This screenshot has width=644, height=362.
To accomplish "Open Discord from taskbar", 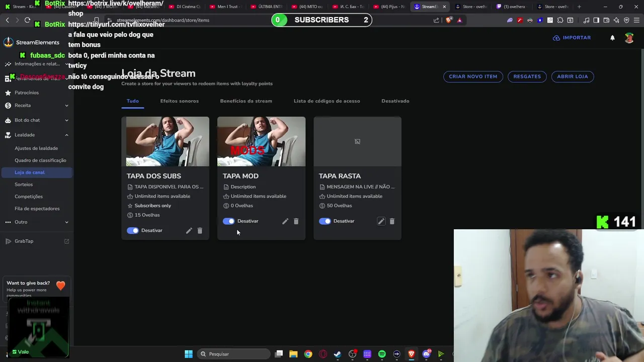I will click(426, 354).
